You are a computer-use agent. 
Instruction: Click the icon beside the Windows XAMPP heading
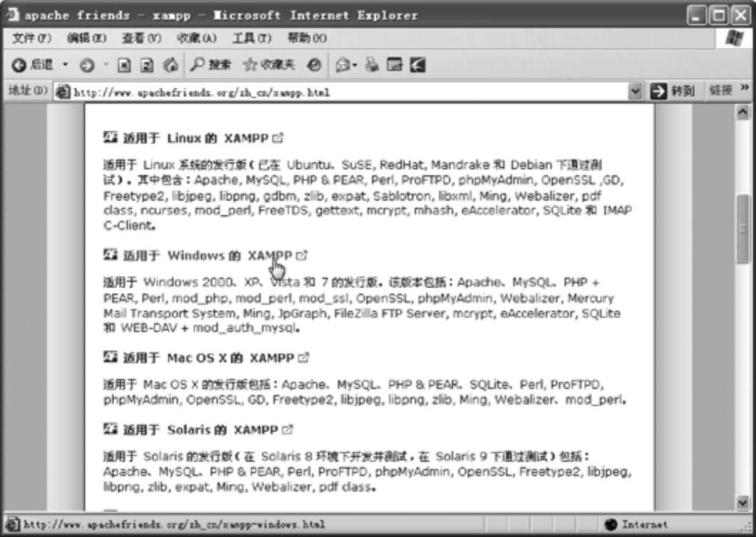pyautogui.click(x=110, y=255)
